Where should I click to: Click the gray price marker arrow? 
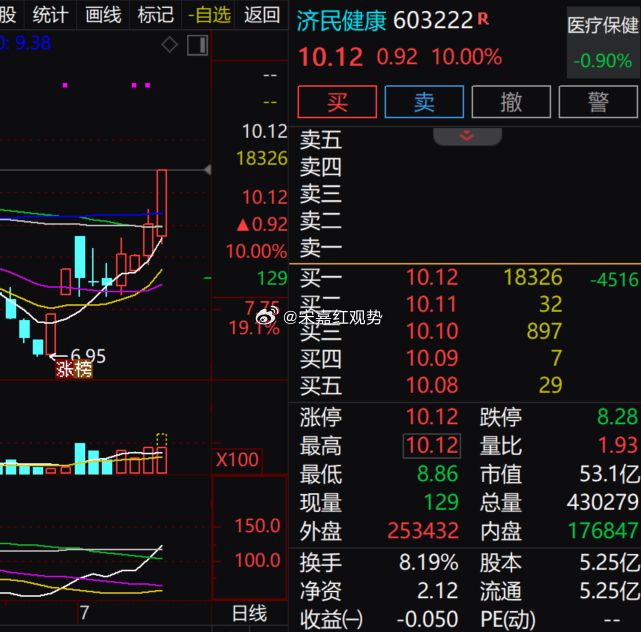(208, 170)
